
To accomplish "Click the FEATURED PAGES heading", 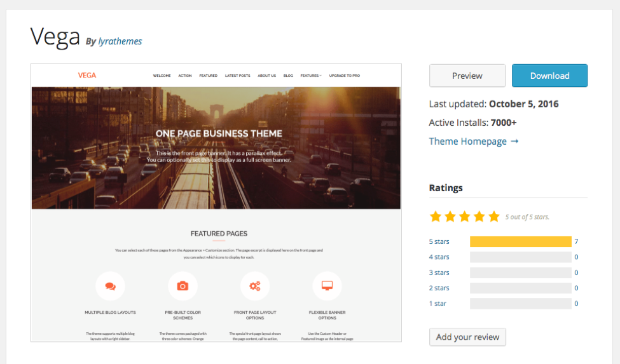I will (x=219, y=234).
